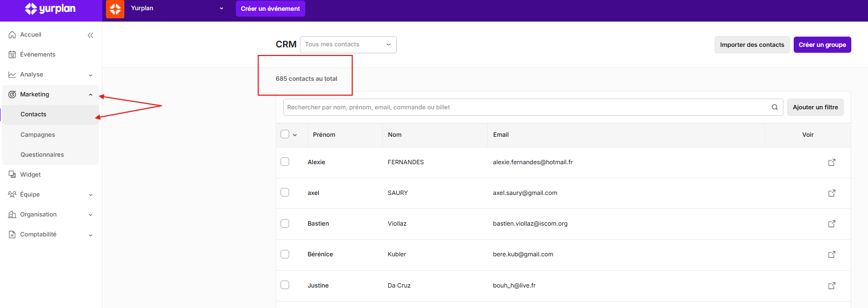Click the Comptabilité document icon
This screenshot has height=308, width=868.
pos(12,234)
